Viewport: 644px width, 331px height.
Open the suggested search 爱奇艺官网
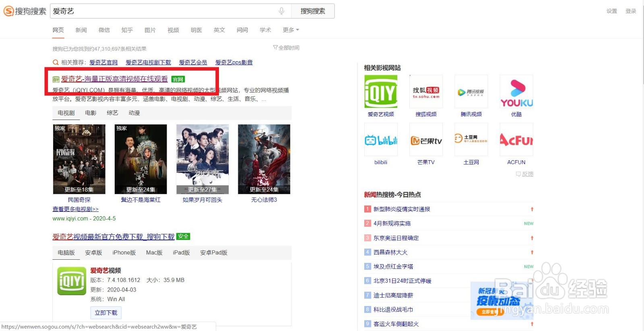pyautogui.click(x=103, y=62)
